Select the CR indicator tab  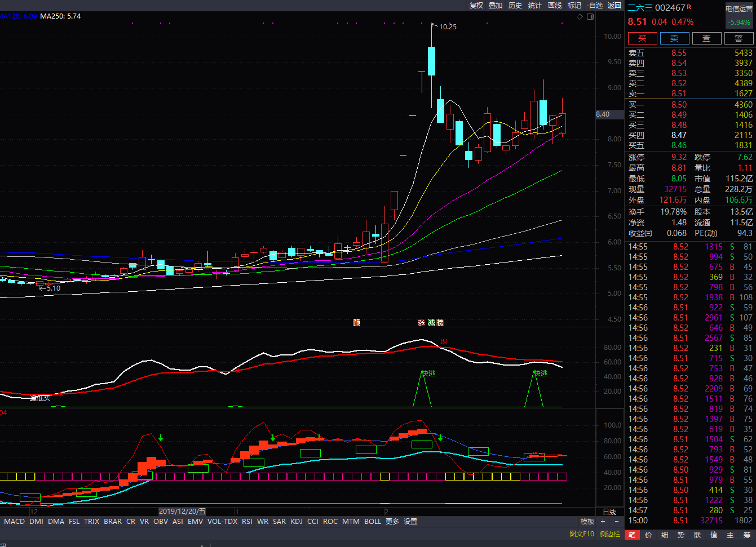point(131,522)
